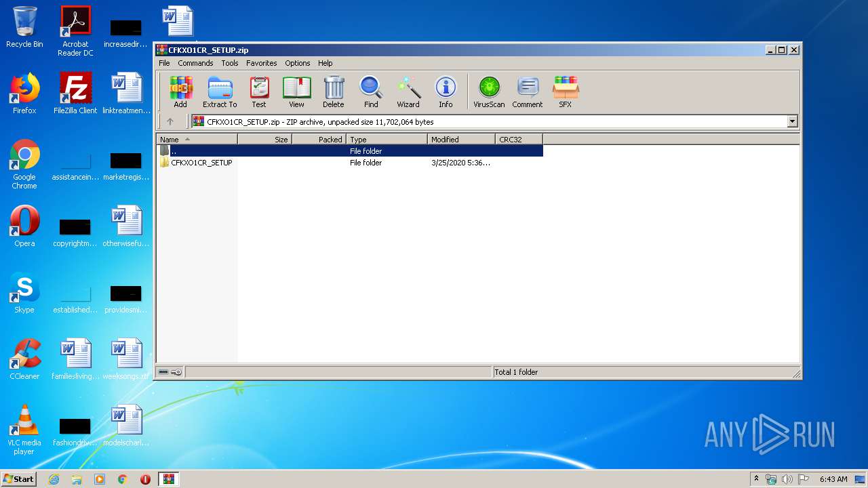Select the Acrobat Reader DC desktop icon
The height and width of the screenshot is (488, 868).
point(75,31)
